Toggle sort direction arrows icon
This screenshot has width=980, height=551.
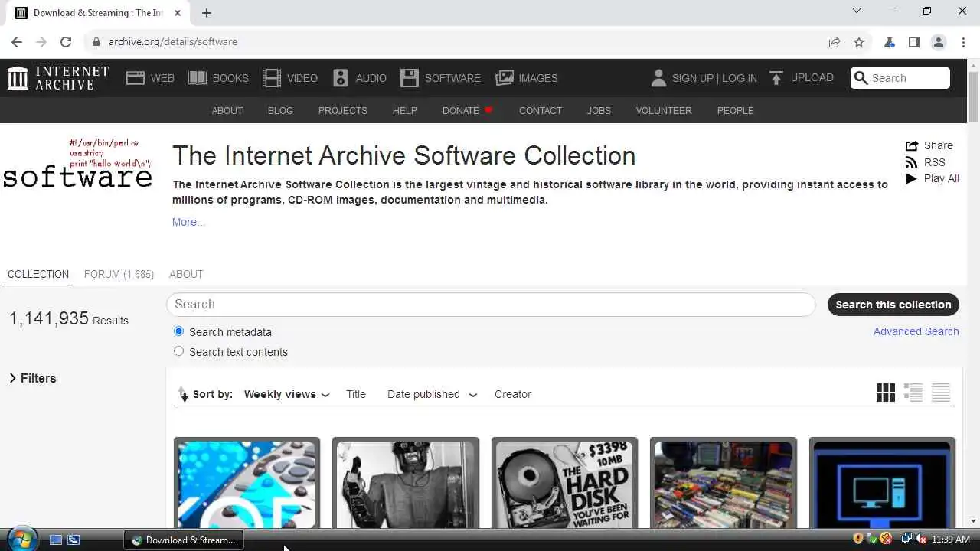(x=183, y=394)
